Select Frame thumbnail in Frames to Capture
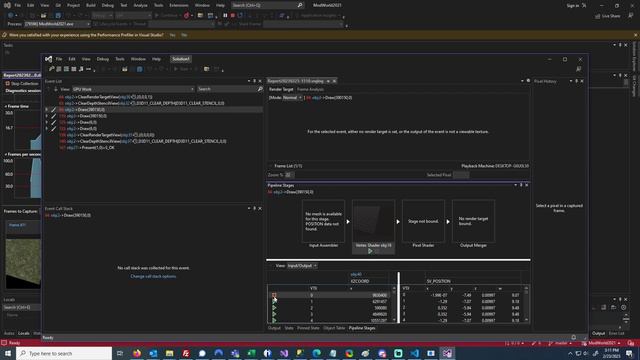The image size is (640, 360). 23,255
